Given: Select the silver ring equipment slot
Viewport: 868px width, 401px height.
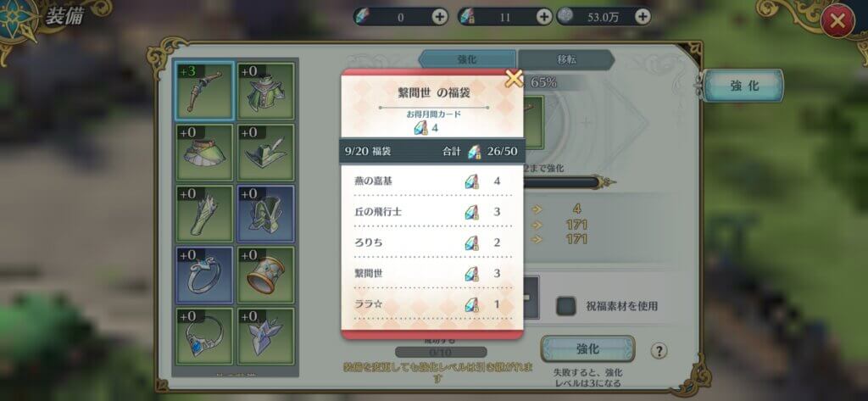Looking at the screenshot, I should (205, 276).
